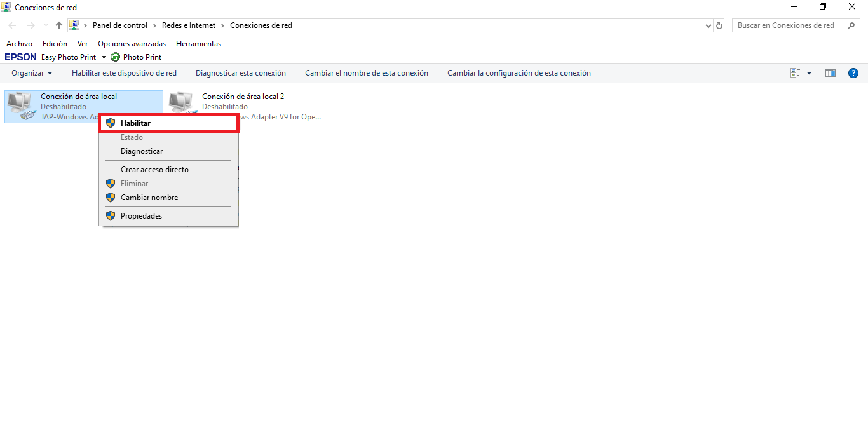Expand the view options dropdown arrow
868x446 pixels.
[x=809, y=73]
